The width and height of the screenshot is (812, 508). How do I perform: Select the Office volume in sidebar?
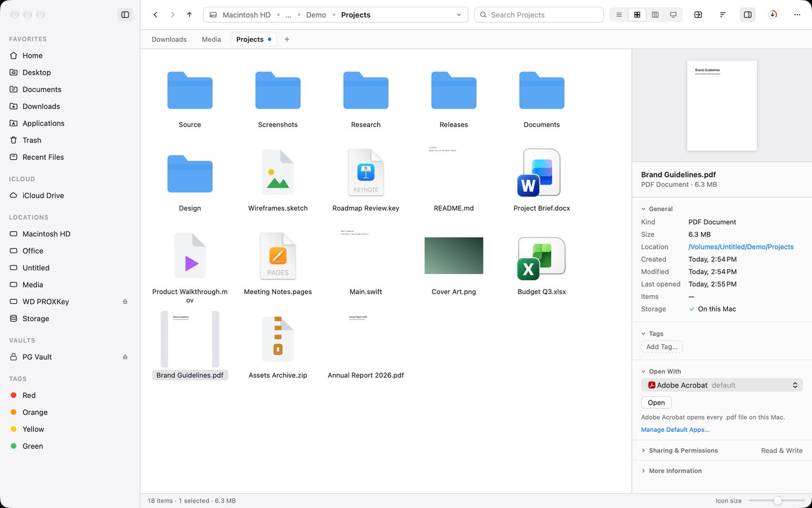point(70,251)
